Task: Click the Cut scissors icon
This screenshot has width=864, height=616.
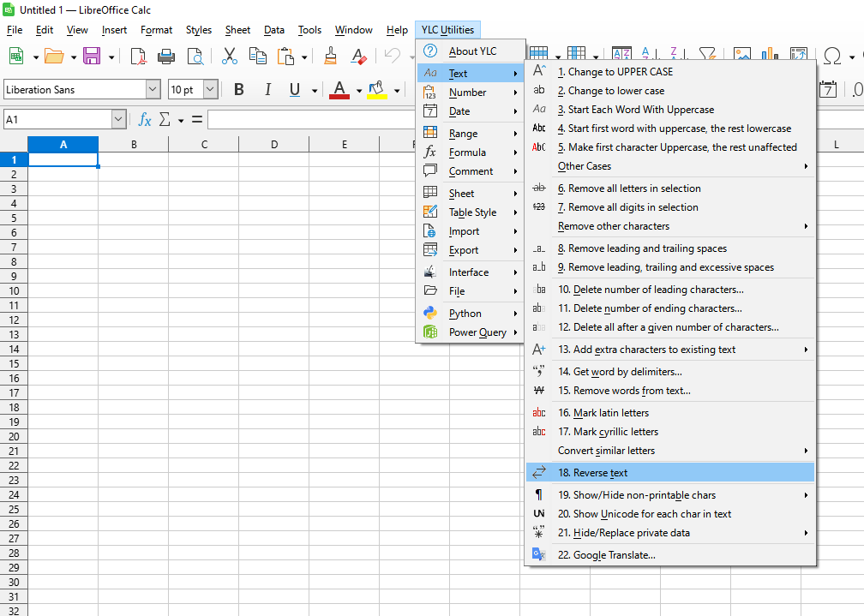Action: 229,57
